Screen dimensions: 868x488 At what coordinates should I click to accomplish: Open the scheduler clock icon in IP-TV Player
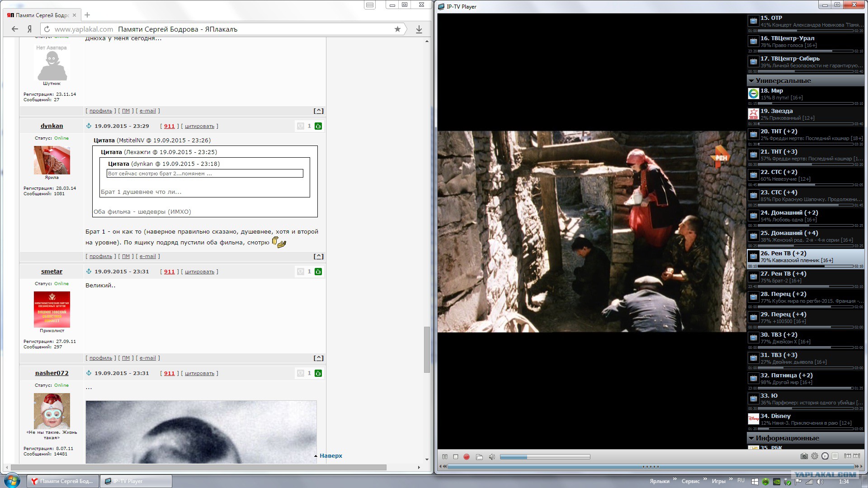pos(825,456)
